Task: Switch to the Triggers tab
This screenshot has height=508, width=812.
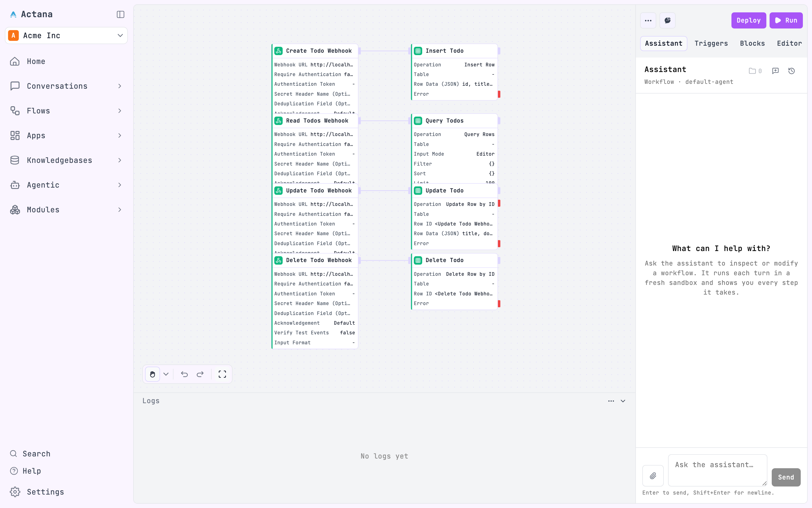Action: 711,43
